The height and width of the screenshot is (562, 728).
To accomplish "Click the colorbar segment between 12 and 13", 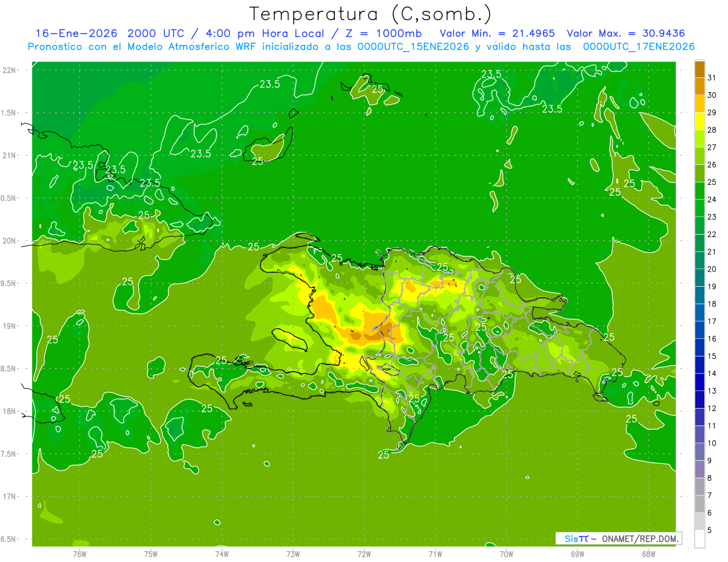I will pyautogui.click(x=699, y=400).
